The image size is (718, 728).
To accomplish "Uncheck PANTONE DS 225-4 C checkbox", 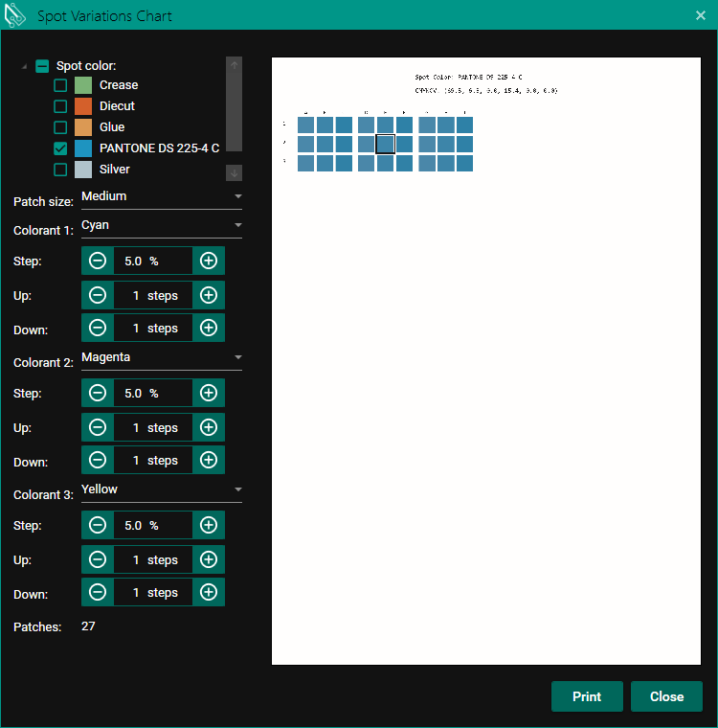I will click(x=60, y=148).
